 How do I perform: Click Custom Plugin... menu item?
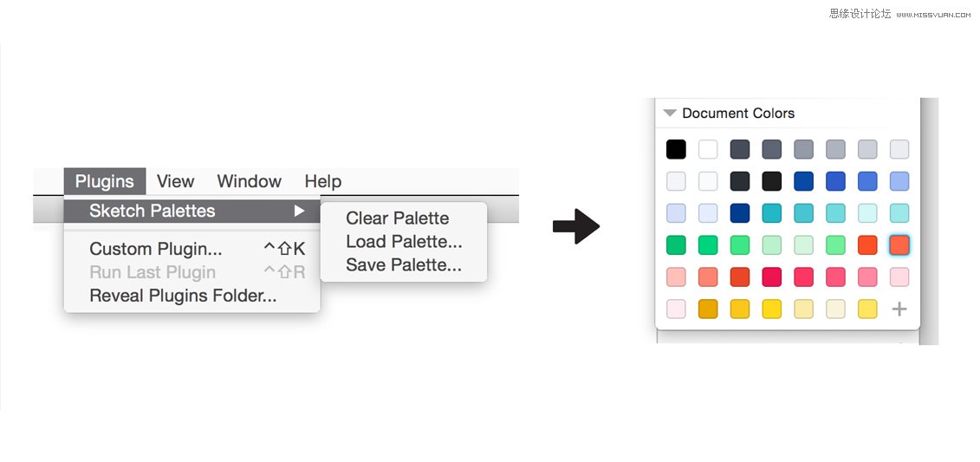point(156,250)
